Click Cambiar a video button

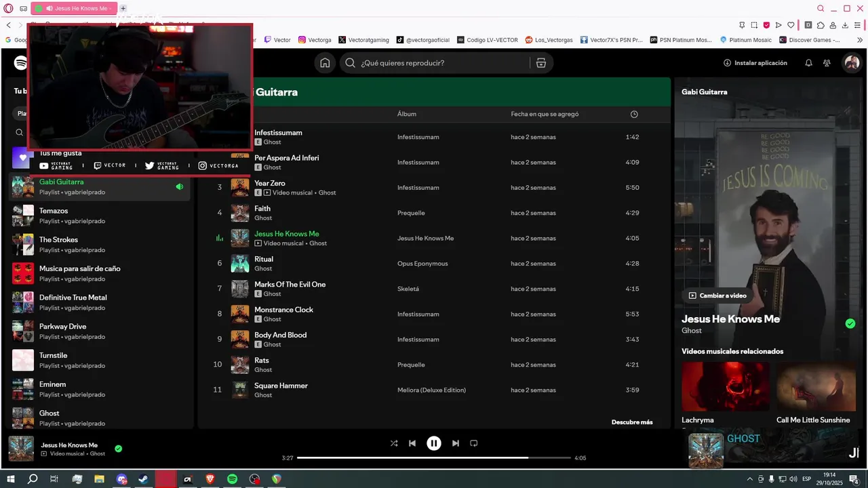(x=718, y=296)
